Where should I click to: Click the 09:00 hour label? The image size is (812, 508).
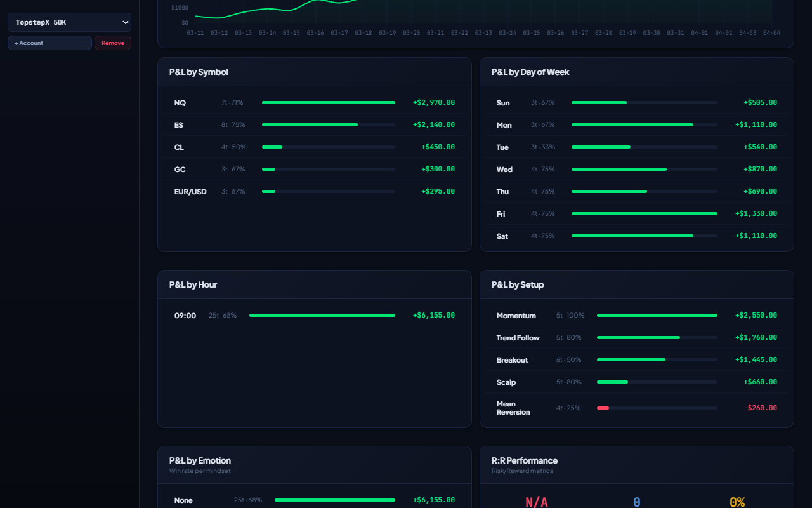(x=185, y=316)
